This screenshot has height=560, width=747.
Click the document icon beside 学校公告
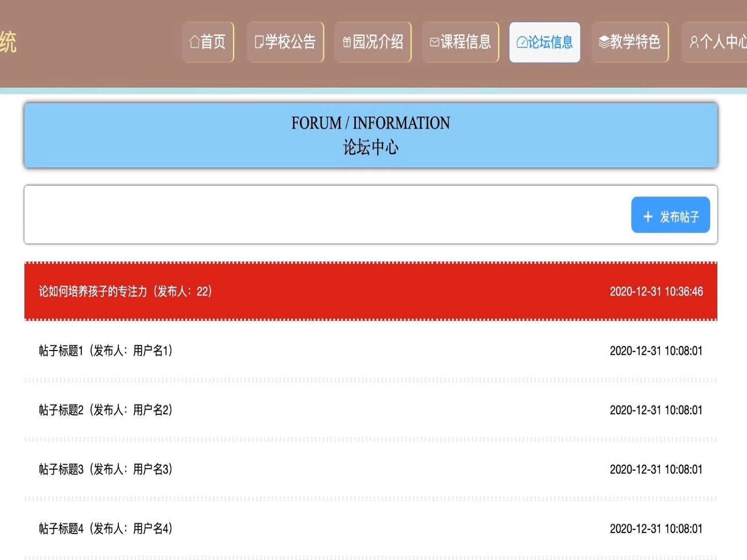pyautogui.click(x=259, y=42)
